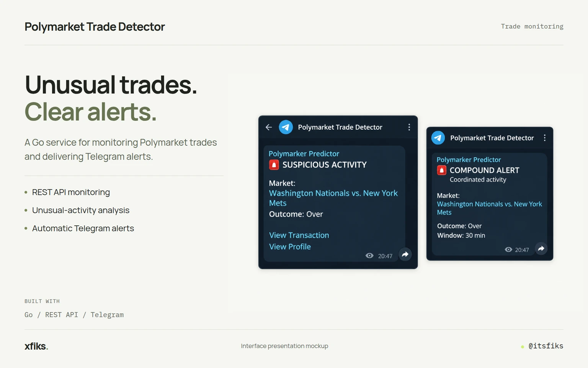Click forward arrow on SUSPICIOUS ACTIVITY message
588x368 pixels.
[405, 254]
